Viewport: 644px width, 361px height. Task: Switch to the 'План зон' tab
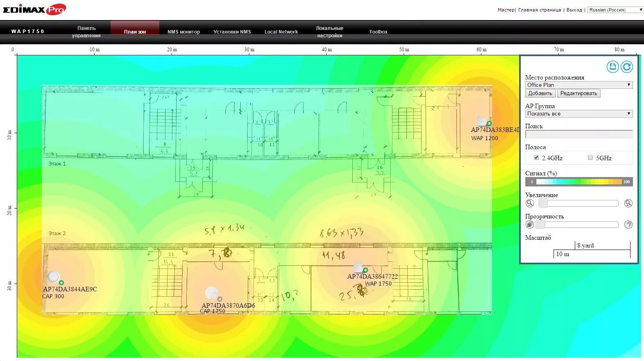(135, 32)
